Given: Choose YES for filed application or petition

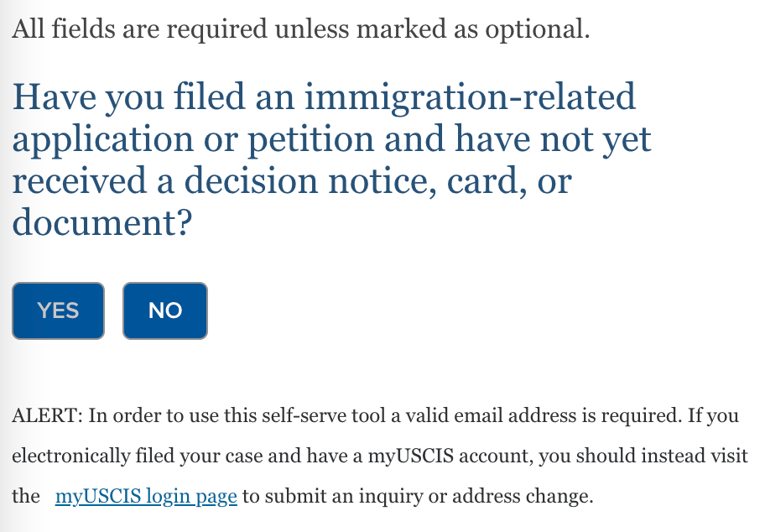Looking at the screenshot, I should pos(58,310).
